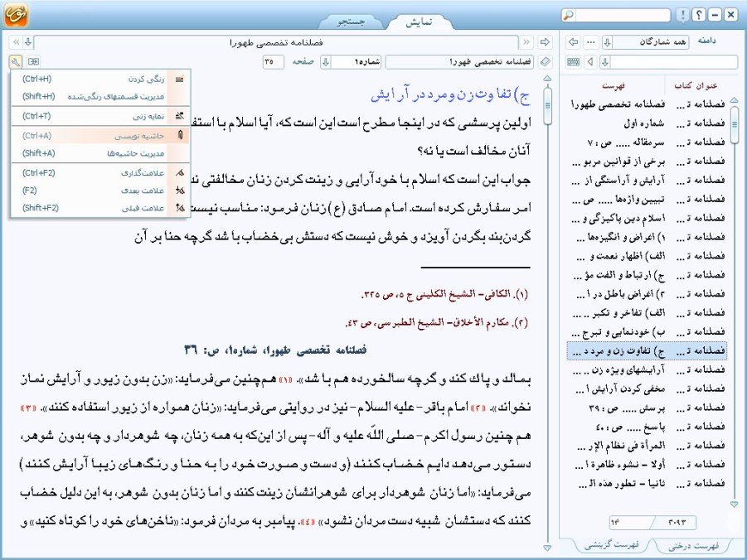Click the footnote الکافی - الشیخ الکلینی reference
The width and height of the screenshot is (747, 560).
[444, 294]
